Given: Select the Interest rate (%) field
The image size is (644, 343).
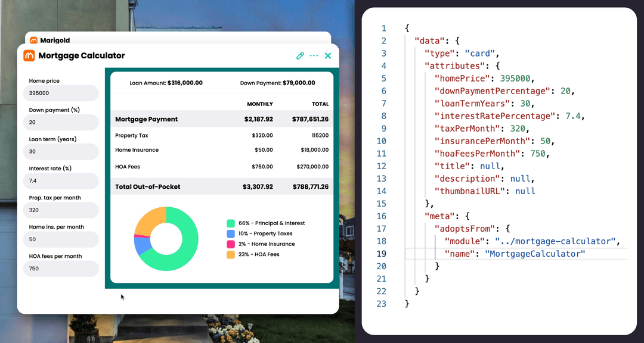Looking at the screenshot, I should 61,180.
